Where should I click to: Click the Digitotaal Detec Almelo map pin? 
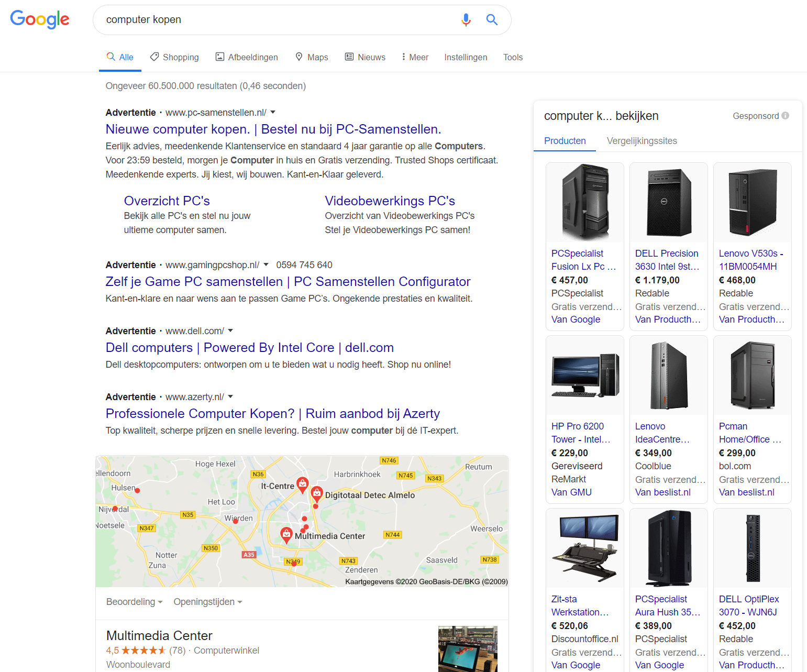(317, 493)
